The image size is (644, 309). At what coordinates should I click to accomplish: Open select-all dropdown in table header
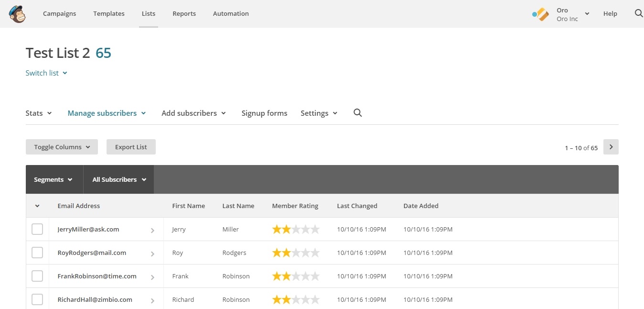point(37,206)
